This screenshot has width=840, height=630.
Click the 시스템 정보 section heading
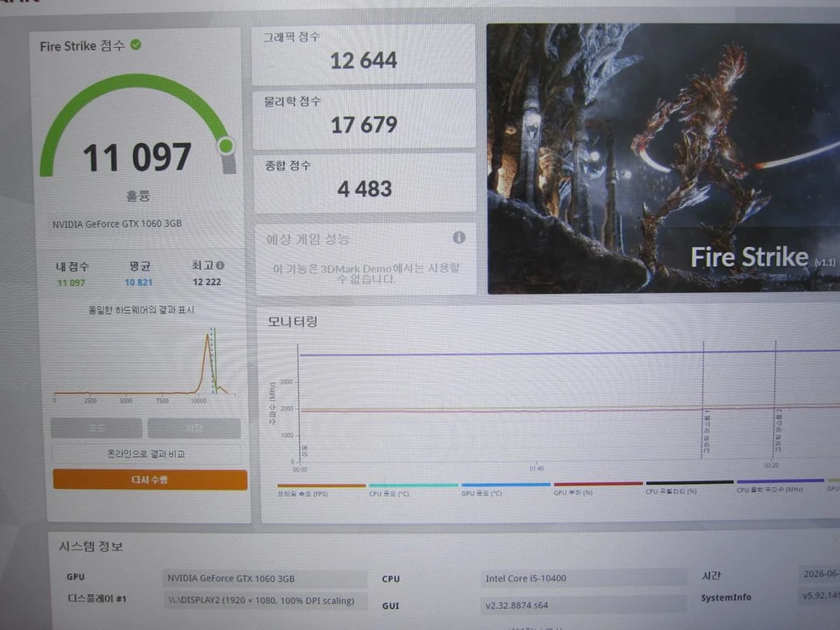click(91, 547)
